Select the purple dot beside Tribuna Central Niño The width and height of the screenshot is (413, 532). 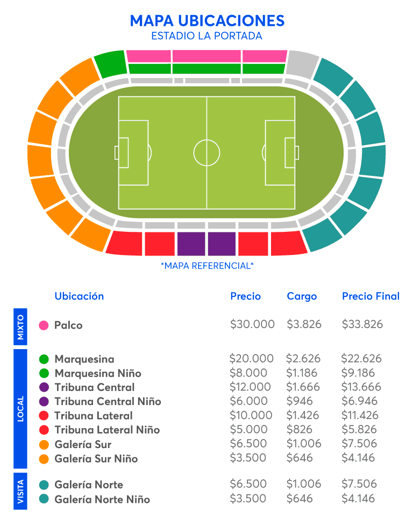point(44,402)
